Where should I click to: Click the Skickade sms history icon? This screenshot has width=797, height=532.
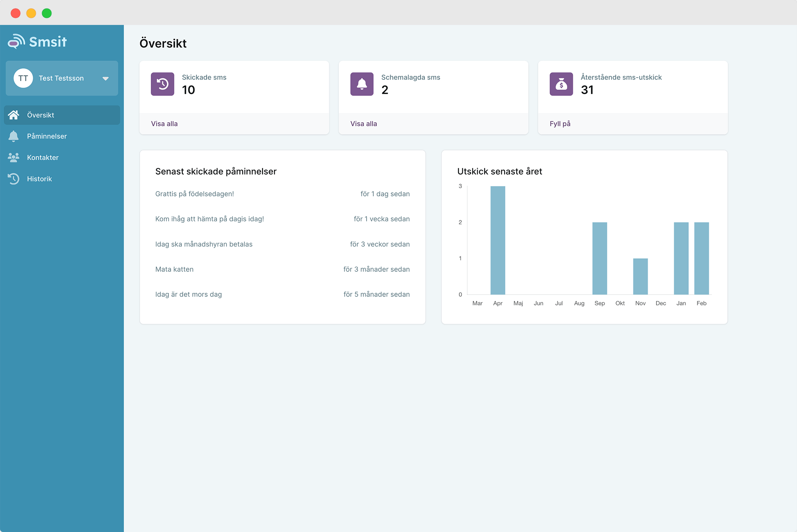tap(162, 84)
